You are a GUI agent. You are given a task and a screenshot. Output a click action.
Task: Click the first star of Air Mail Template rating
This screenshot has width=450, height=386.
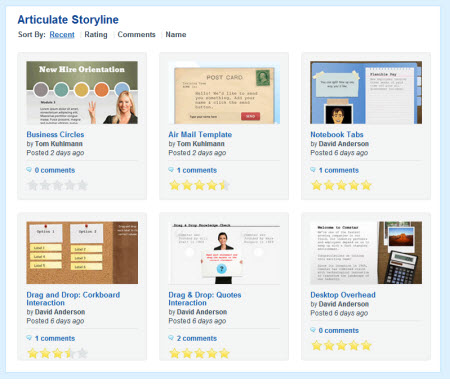click(x=174, y=185)
